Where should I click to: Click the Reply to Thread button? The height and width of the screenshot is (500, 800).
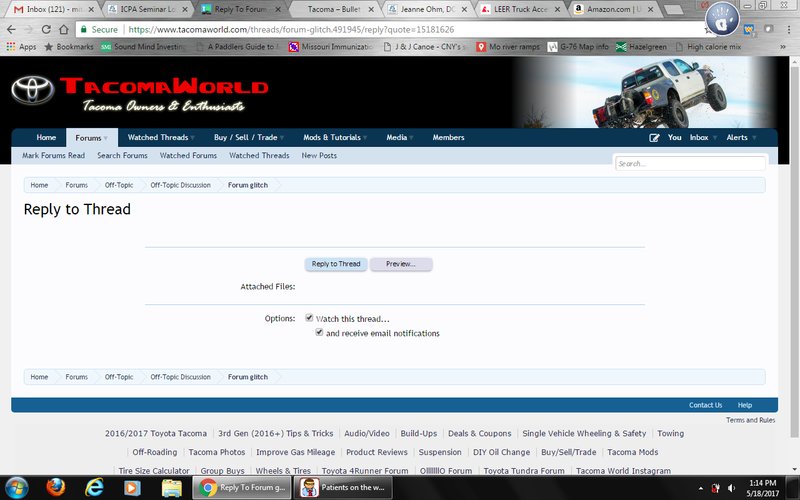coord(336,264)
